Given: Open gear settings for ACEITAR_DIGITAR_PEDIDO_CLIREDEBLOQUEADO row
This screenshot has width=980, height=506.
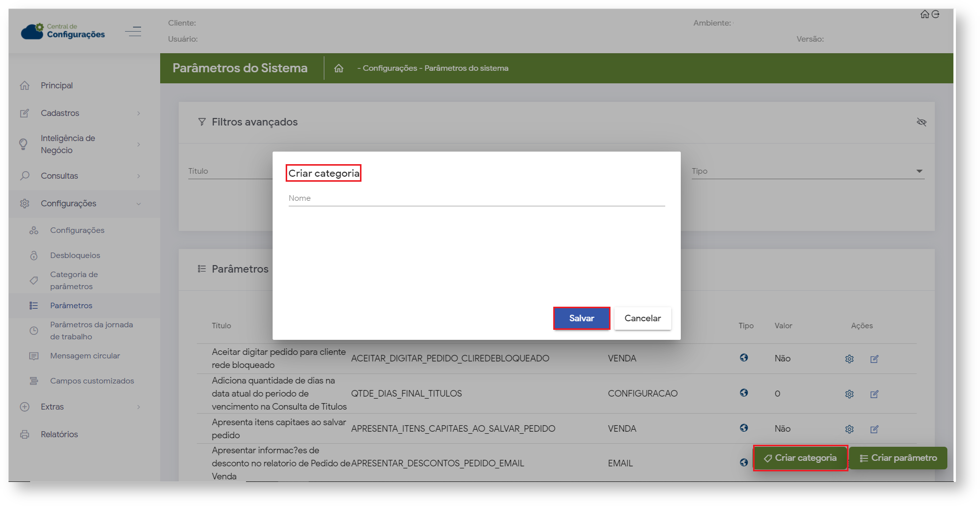Looking at the screenshot, I should coord(849,359).
